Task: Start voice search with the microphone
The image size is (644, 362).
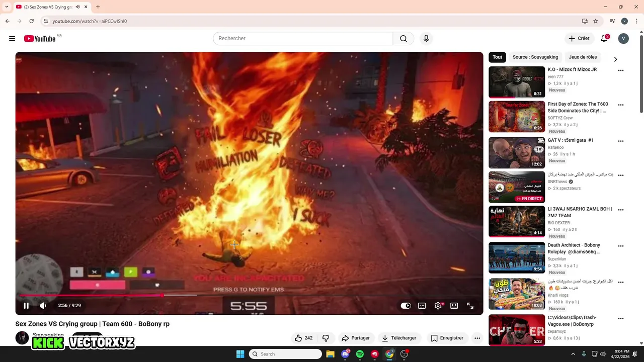Action: 426,39
